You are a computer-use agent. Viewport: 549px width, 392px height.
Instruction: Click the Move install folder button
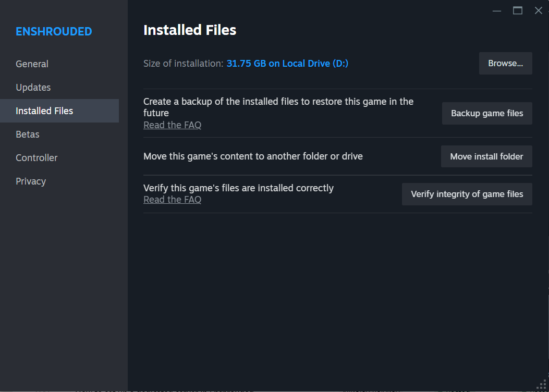(486, 156)
